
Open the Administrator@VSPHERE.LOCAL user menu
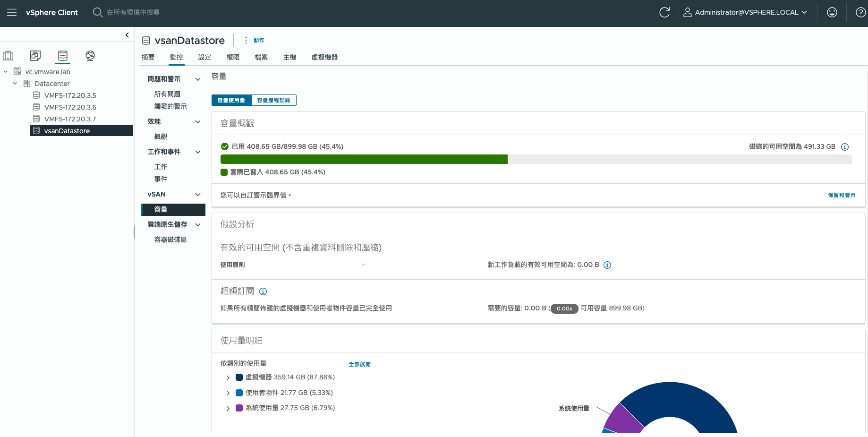[746, 12]
